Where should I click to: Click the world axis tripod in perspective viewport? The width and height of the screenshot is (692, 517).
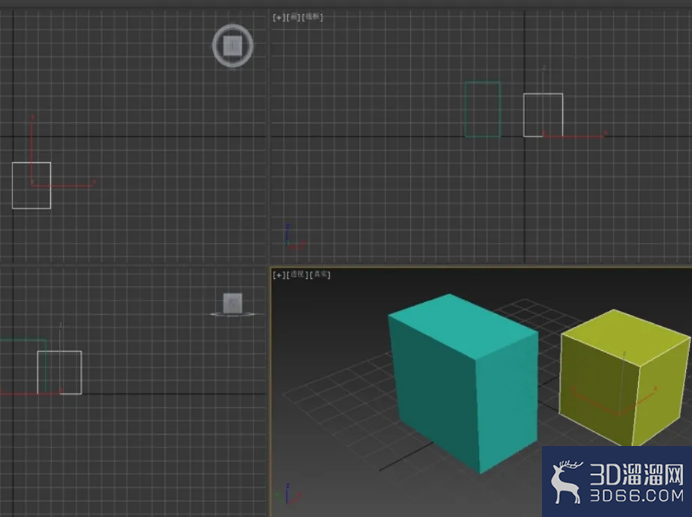tap(288, 495)
